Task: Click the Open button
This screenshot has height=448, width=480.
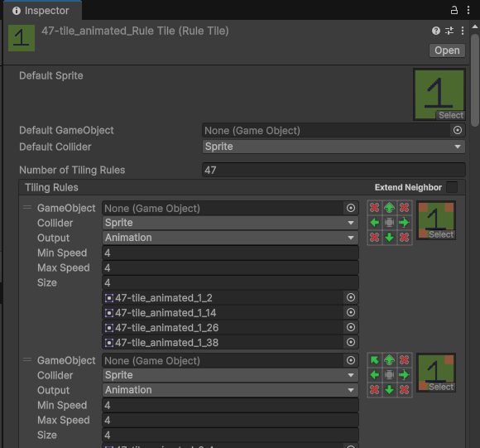Action: coord(447,51)
